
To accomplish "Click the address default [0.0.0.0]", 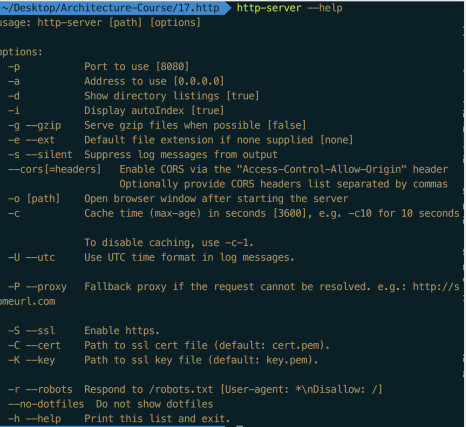I will coord(199,81).
